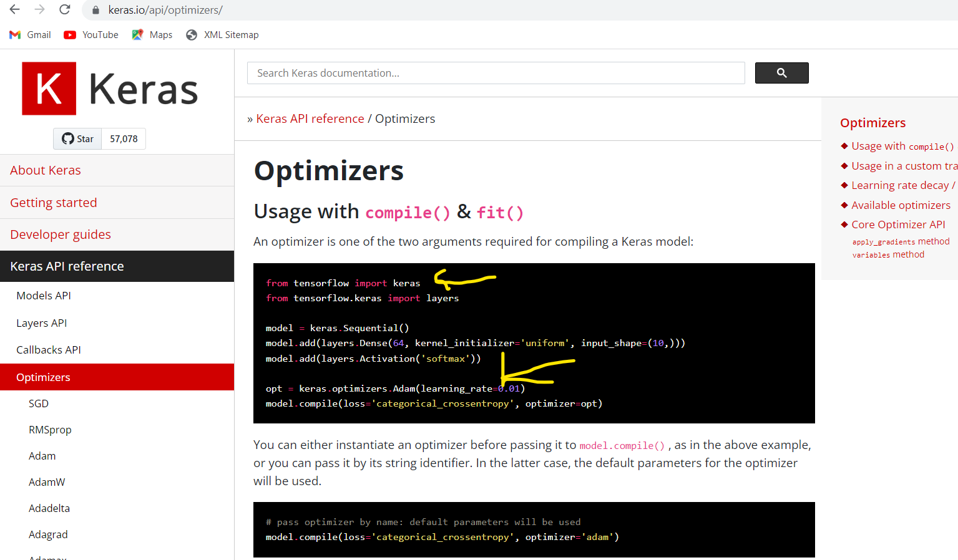Click the 'Usage with compile() & fit()' heading
This screenshot has width=958, height=560.
pos(389,212)
